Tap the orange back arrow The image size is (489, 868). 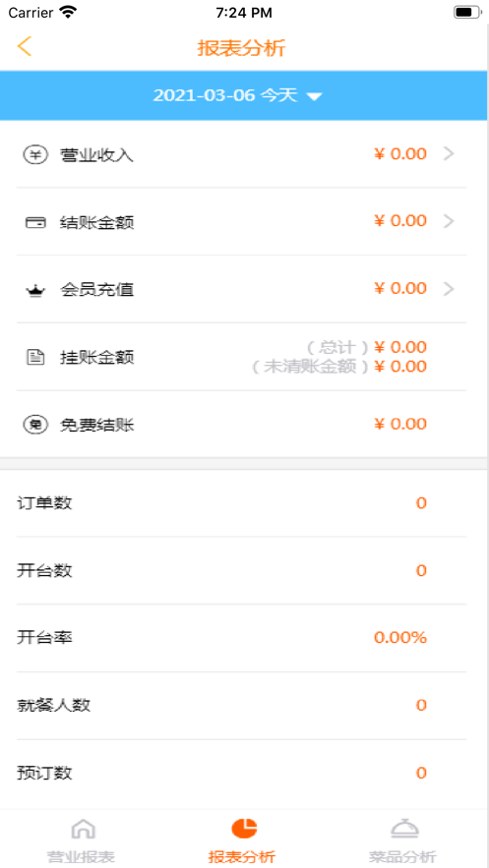point(25,46)
